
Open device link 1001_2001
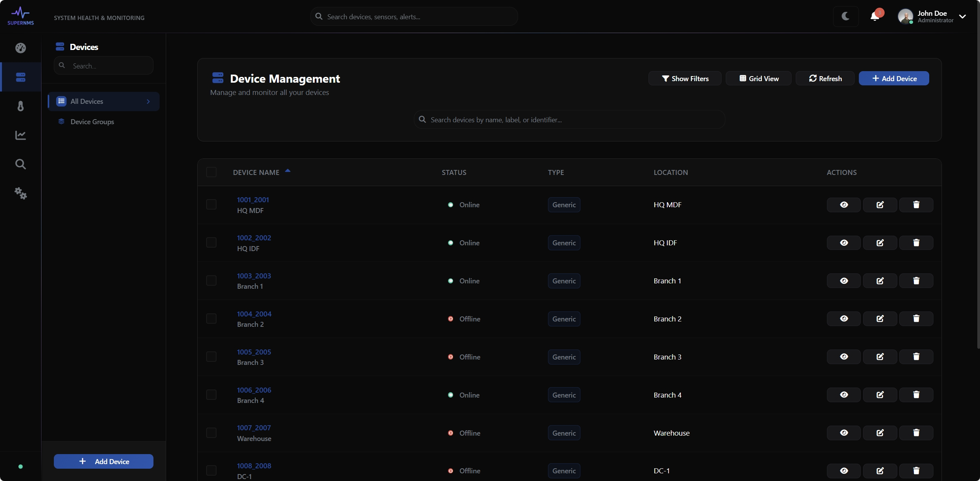(253, 200)
